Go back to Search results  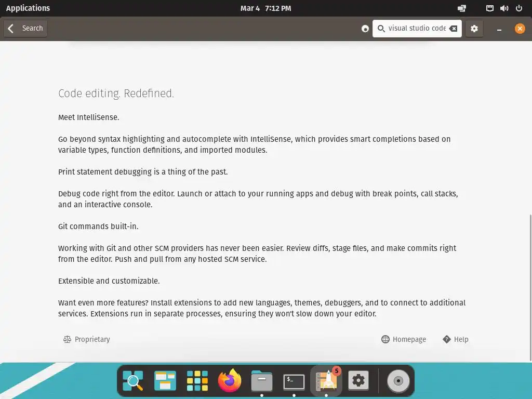pyautogui.click(x=25, y=28)
